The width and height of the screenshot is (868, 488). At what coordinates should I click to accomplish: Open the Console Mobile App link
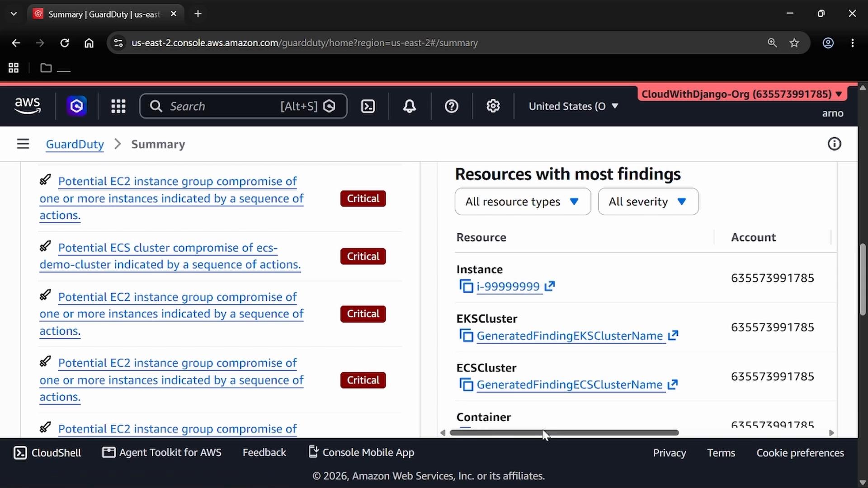click(x=361, y=453)
